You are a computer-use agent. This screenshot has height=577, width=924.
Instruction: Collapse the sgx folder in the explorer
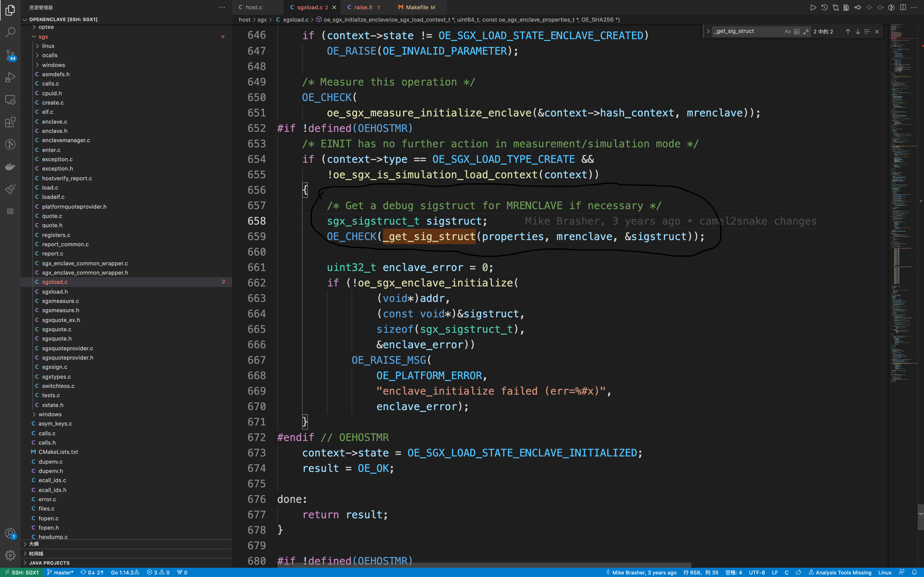(x=43, y=37)
